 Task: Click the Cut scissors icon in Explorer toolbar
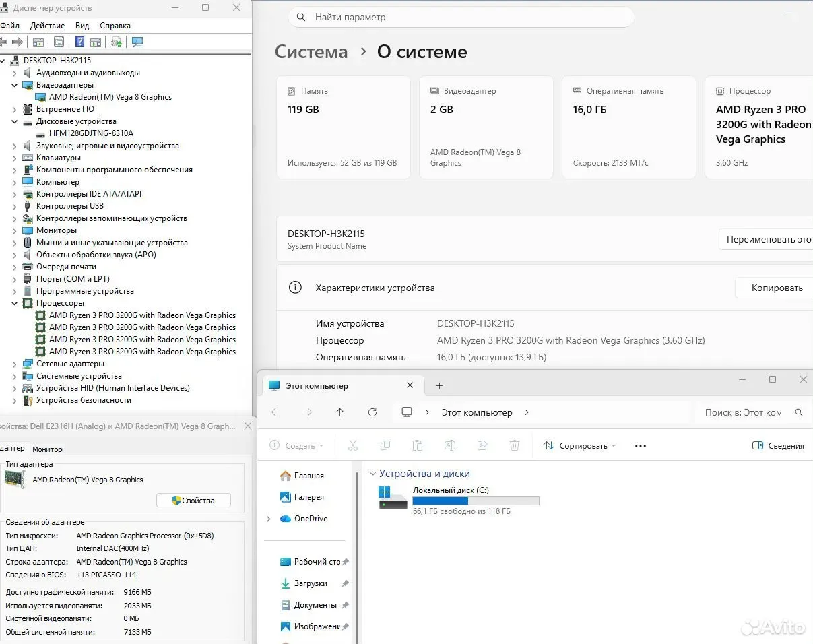[352, 445]
